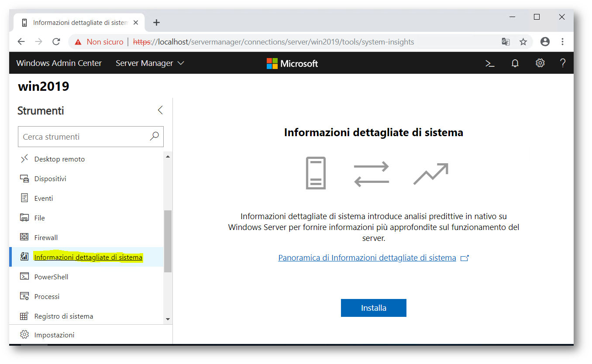Image resolution: width=592 pixels, height=364 pixels.
Task: Click the win2019 server name heading
Action: click(44, 86)
